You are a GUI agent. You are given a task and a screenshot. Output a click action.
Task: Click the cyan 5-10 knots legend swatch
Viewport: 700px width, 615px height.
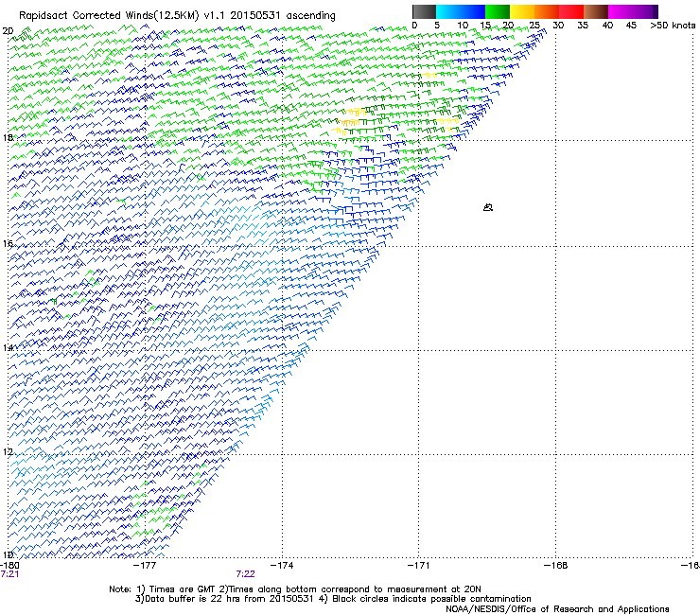(448, 11)
